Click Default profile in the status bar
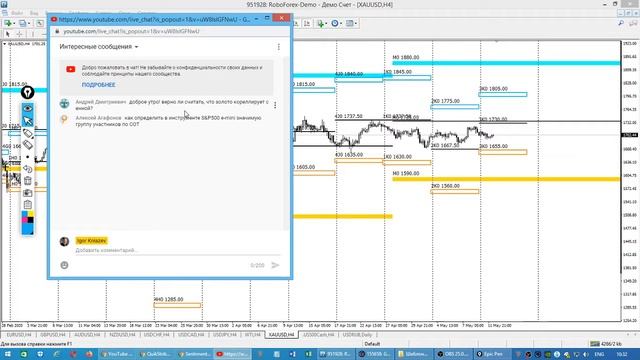The image size is (640, 360). pyautogui.click(x=372, y=344)
